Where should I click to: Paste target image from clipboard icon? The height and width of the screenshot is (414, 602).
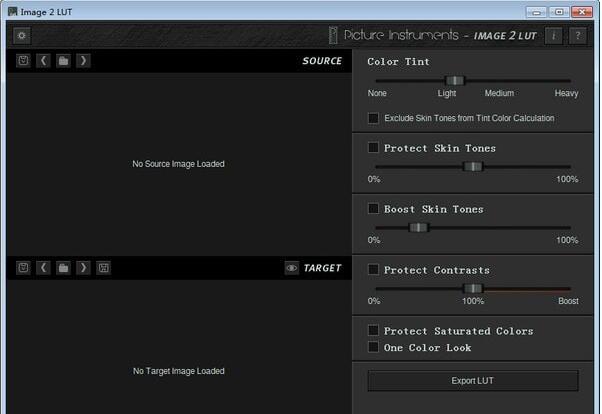pos(23,268)
